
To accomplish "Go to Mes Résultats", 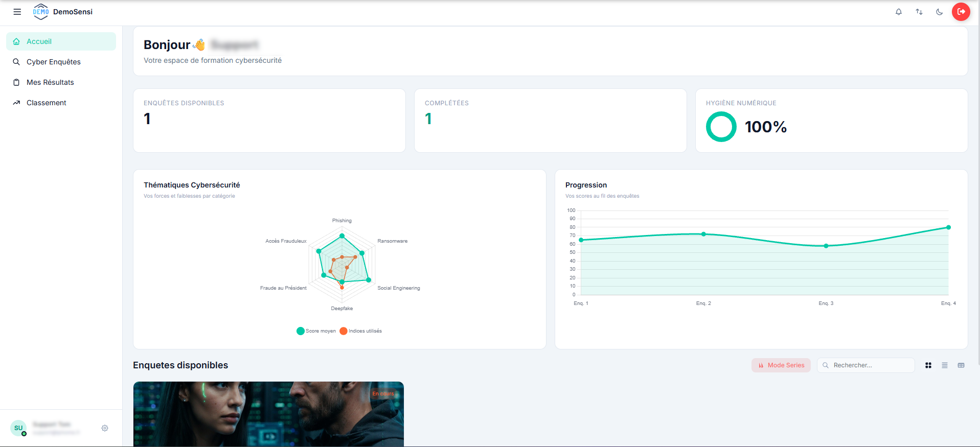I will point(61,82).
